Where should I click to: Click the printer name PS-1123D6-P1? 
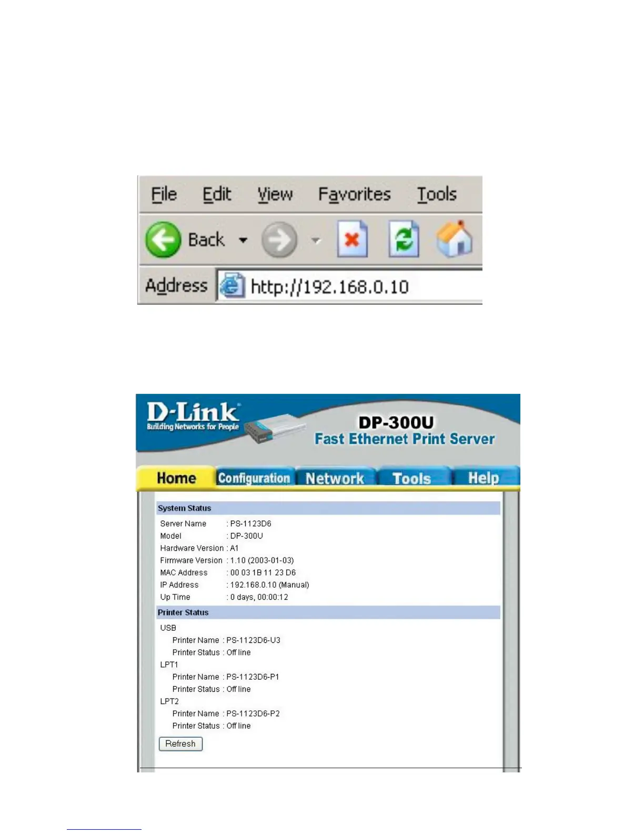[253, 677]
